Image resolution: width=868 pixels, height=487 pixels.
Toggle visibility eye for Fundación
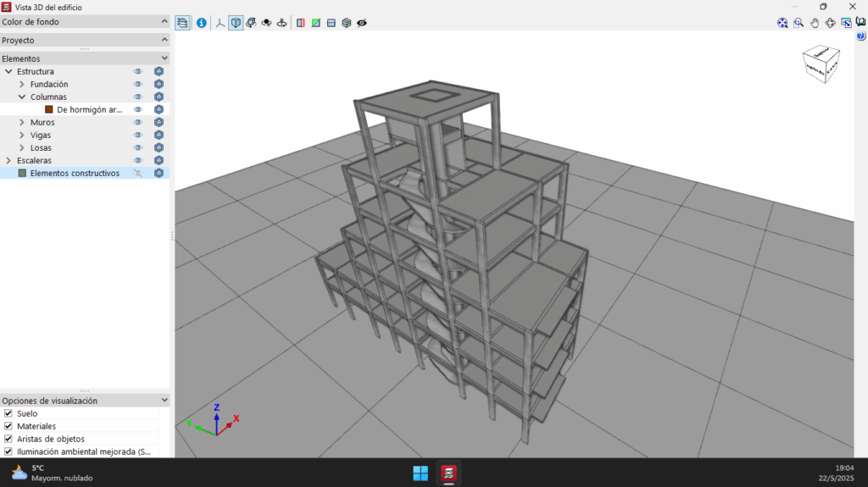(x=138, y=84)
